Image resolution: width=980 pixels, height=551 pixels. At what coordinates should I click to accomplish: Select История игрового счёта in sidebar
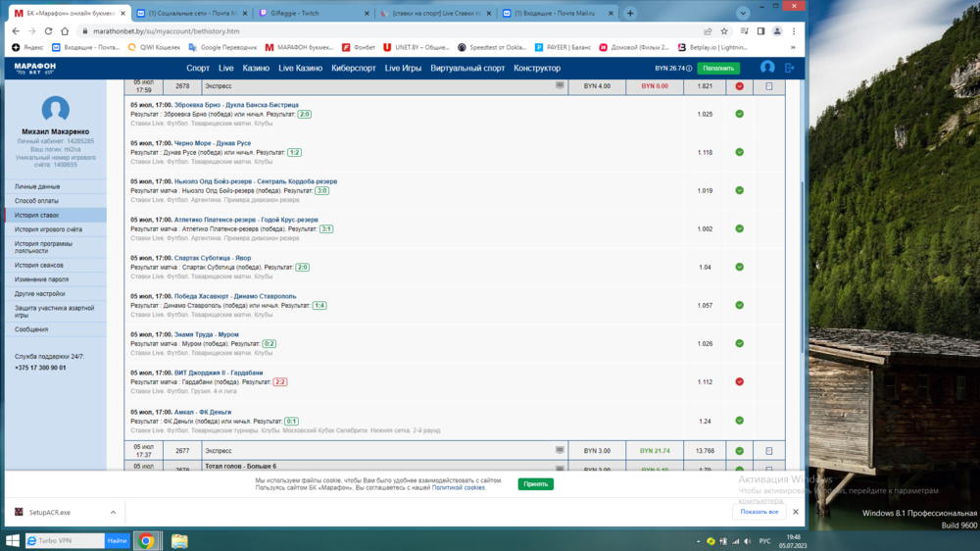pos(49,229)
